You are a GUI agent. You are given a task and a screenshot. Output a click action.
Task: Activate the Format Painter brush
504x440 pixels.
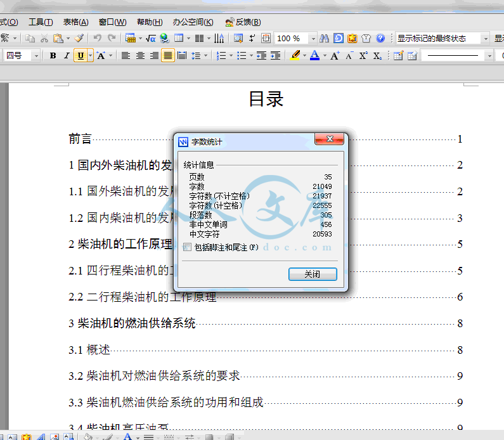(x=79, y=39)
